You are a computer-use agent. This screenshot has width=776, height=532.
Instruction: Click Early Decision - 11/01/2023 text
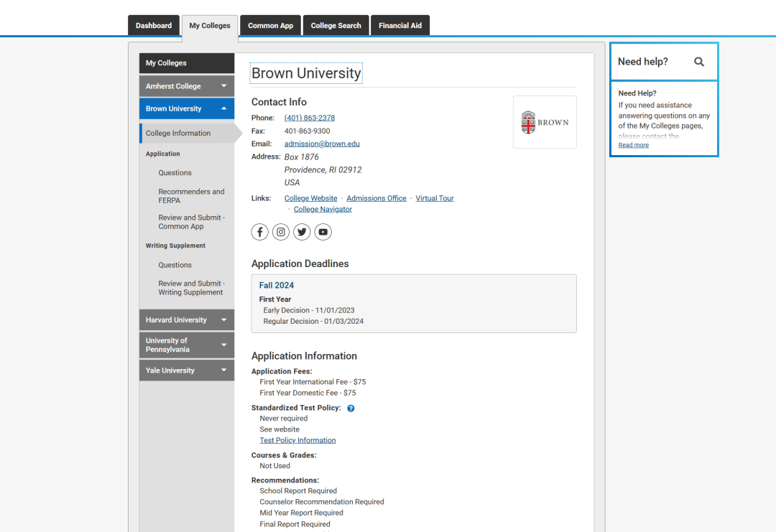(309, 310)
